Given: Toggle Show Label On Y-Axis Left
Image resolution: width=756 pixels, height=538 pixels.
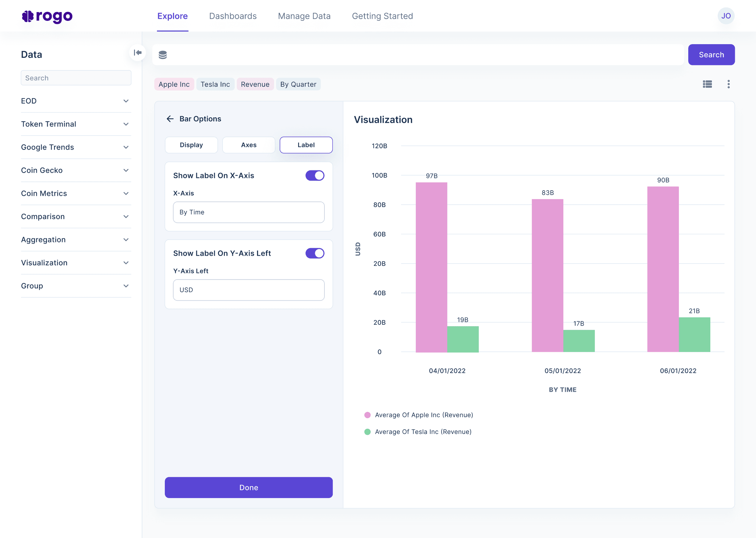Looking at the screenshot, I should (314, 254).
